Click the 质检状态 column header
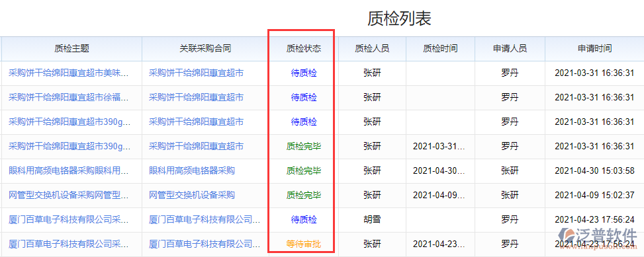The height and width of the screenshot is (257, 644). [x=304, y=48]
